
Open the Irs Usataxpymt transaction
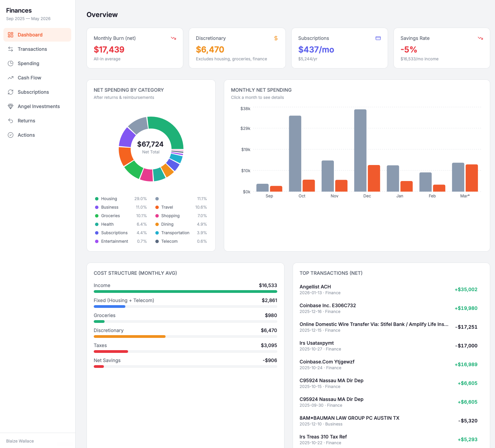pyautogui.click(x=388, y=346)
